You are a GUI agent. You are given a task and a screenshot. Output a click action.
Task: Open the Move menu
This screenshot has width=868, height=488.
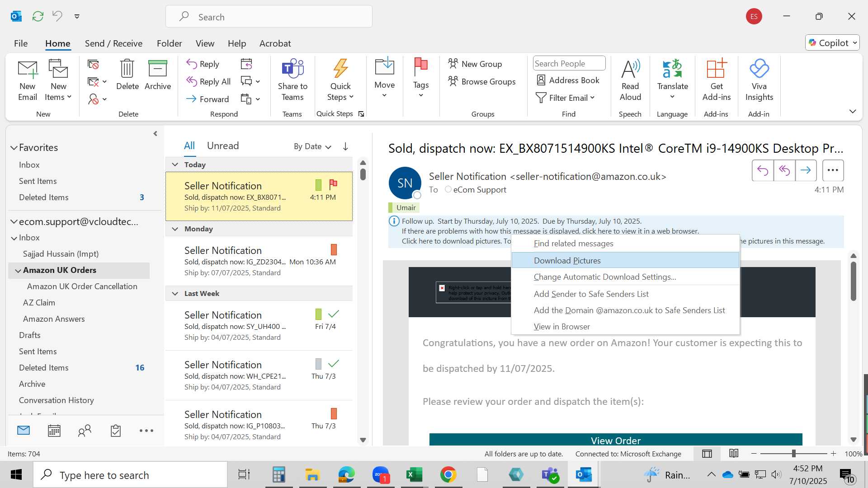[x=385, y=78]
